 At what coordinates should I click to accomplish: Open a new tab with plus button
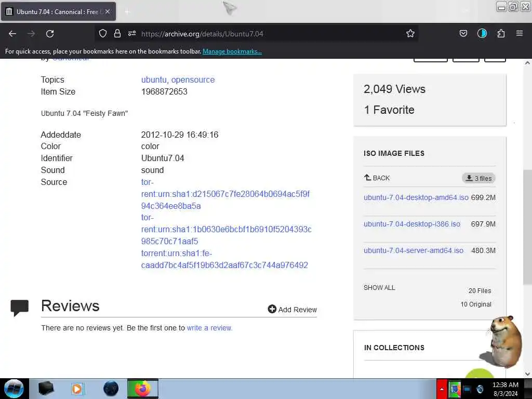[x=127, y=12]
